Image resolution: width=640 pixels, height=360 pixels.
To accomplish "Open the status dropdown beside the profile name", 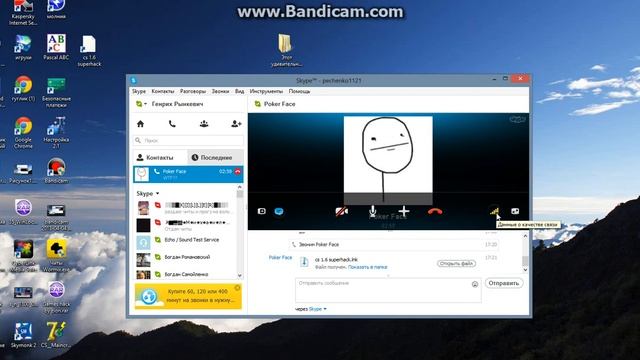I will click(141, 104).
